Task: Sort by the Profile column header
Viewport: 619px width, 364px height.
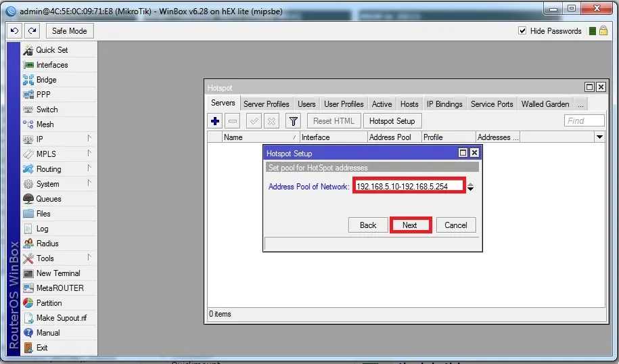Action: 449,137
